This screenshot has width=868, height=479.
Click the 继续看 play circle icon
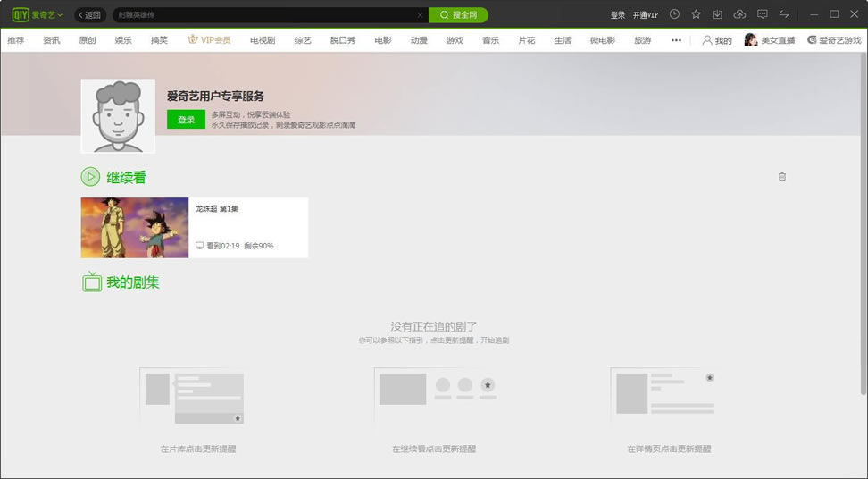coord(90,177)
